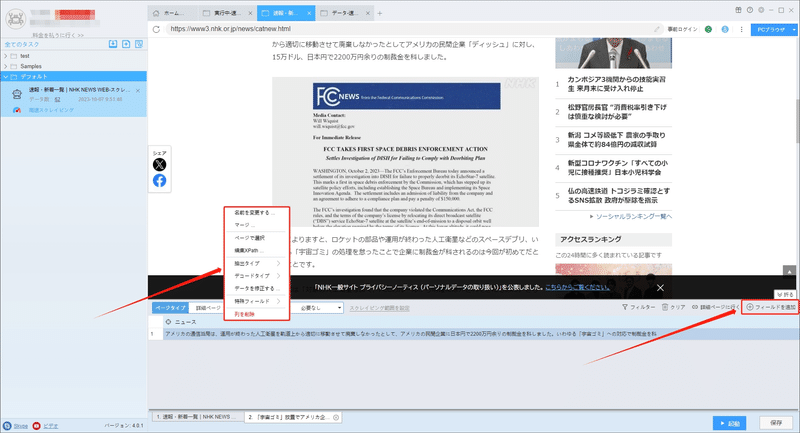The image size is (800, 433).
Task: Click the red ビデオ video icon
Action: click(x=36, y=426)
